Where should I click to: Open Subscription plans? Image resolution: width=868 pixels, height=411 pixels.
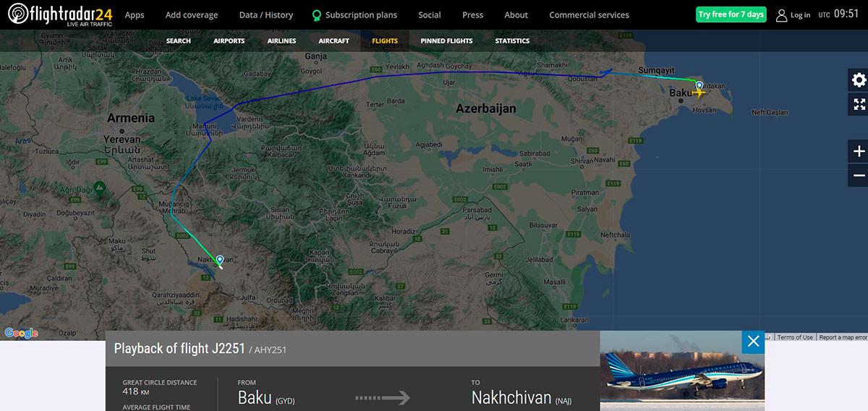(x=354, y=14)
